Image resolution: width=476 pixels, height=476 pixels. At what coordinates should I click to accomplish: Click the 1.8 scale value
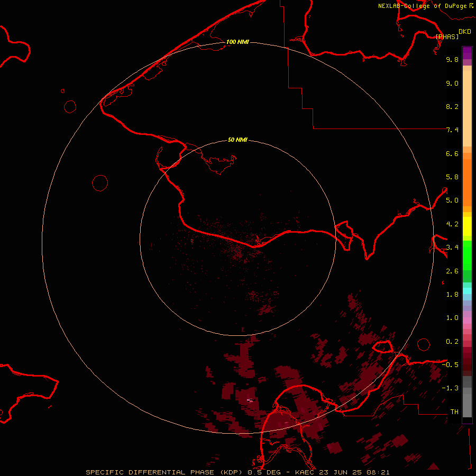point(452,295)
